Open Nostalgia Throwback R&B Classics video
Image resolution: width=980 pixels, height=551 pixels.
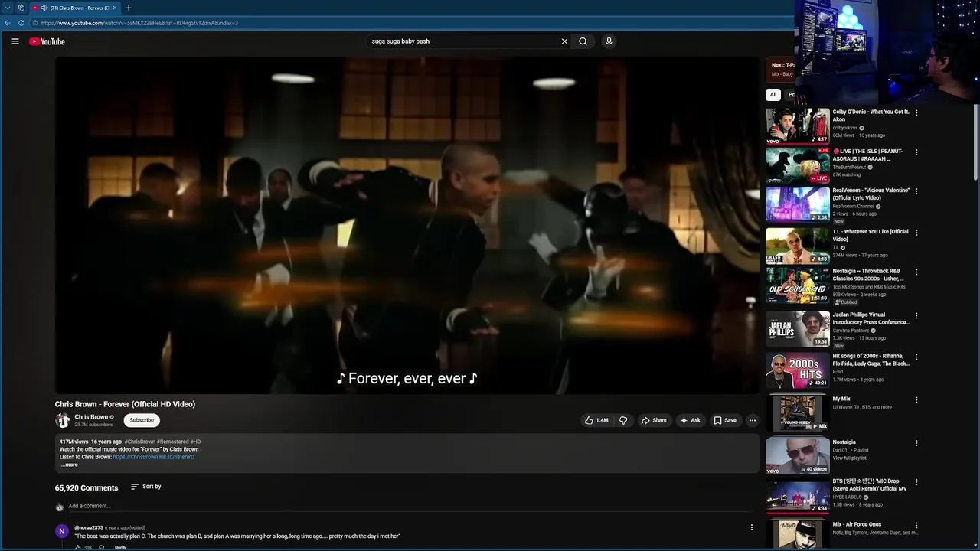797,285
